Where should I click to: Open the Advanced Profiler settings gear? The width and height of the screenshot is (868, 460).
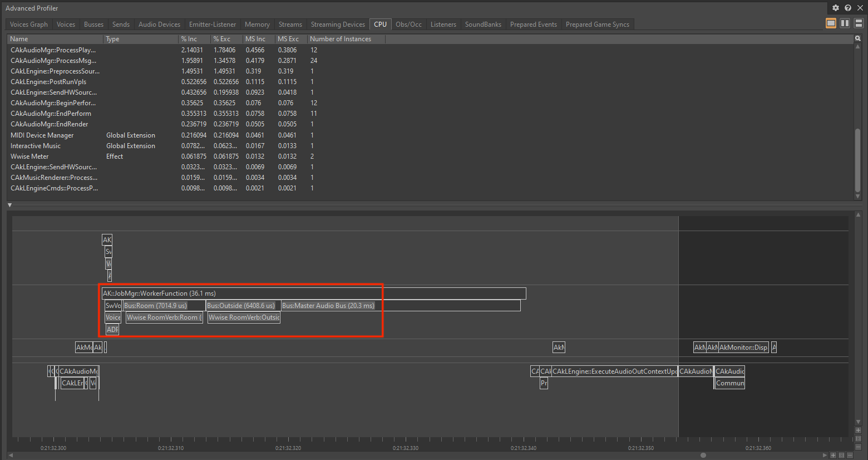click(836, 8)
